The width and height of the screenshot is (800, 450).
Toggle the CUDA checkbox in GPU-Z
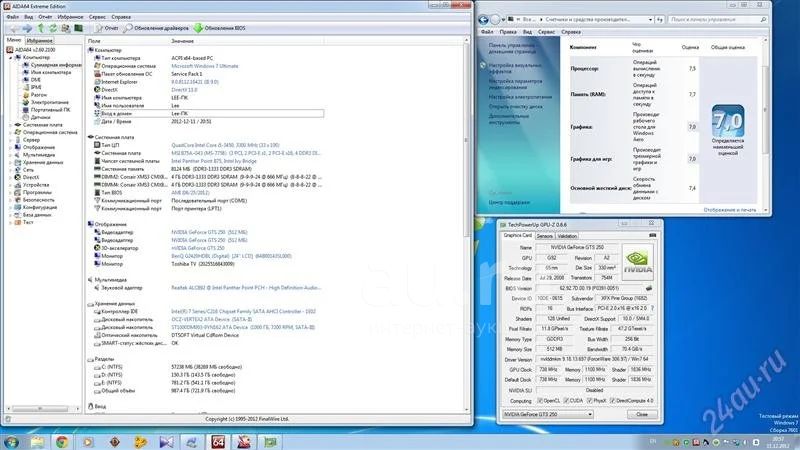click(x=566, y=401)
